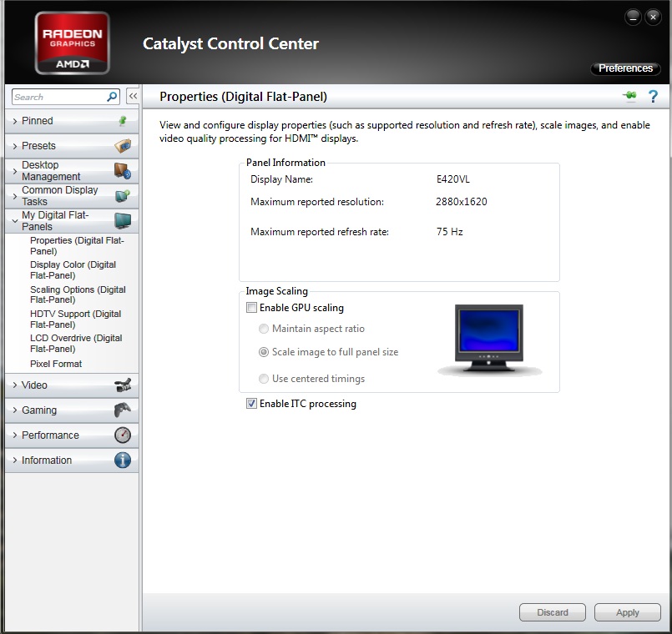Click the Presets package icon
The height and width of the screenshot is (634, 672).
[123, 146]
